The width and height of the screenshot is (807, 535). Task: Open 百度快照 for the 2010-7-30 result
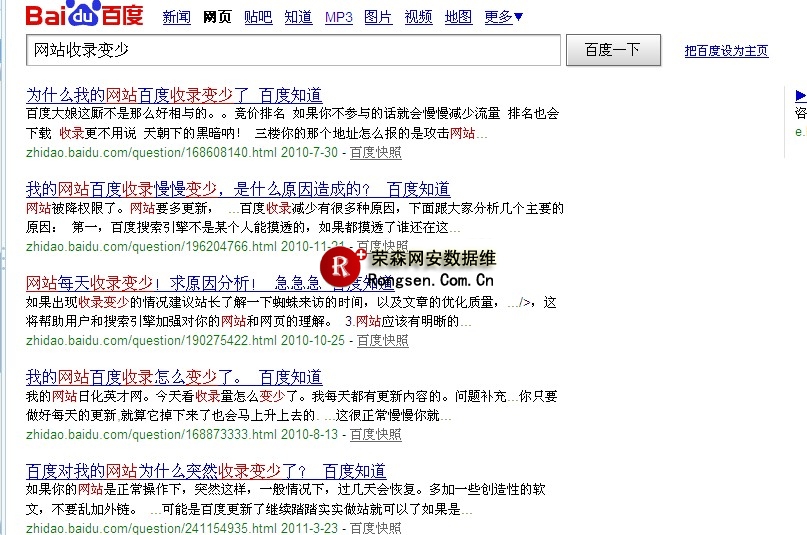(375, 152)
